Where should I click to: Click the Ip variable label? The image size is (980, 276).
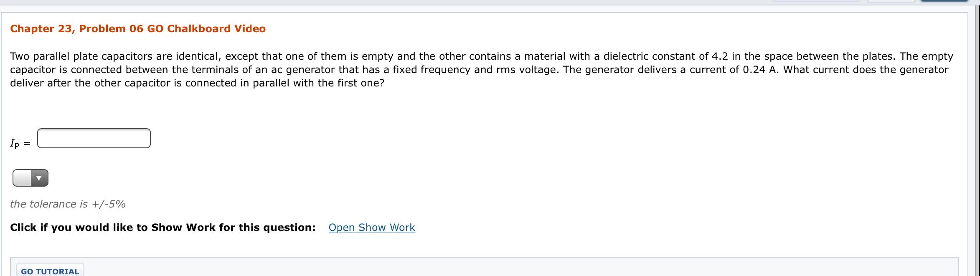coord(15,144)
